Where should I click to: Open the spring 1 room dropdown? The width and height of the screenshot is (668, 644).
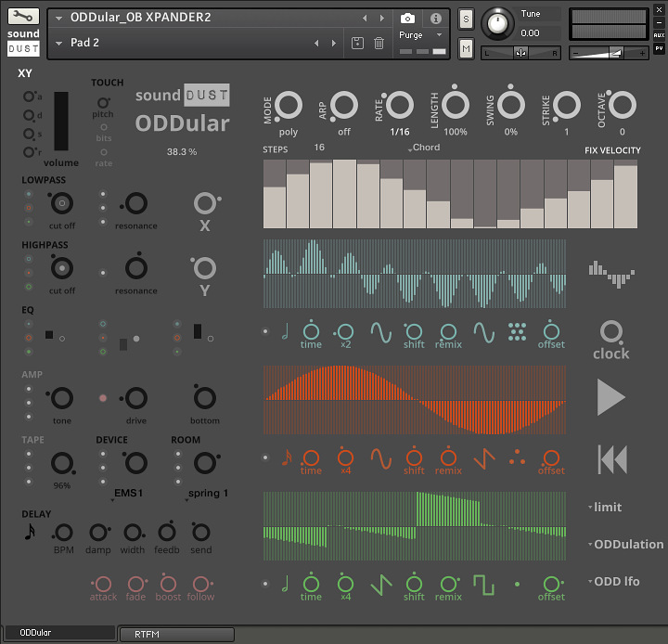[x=207, y=494]
